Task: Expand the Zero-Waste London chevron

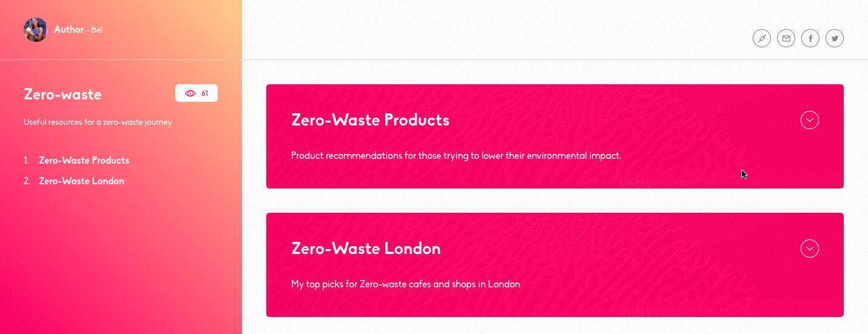Action: pos(810,249)
